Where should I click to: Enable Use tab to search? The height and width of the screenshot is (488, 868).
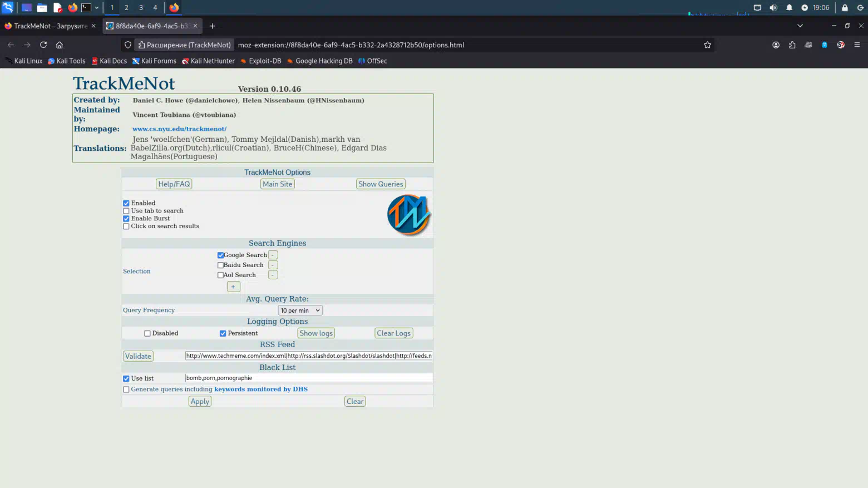coord(126,211)
